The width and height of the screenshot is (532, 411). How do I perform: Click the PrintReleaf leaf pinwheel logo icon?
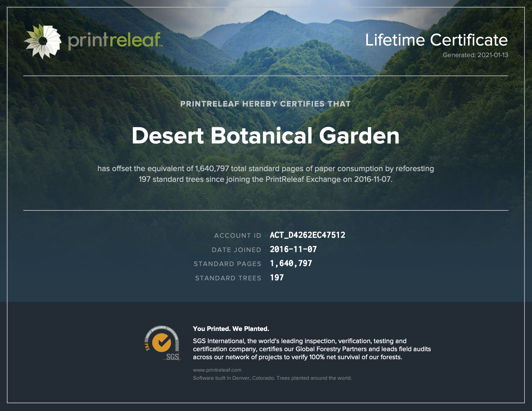click(42, 41)
